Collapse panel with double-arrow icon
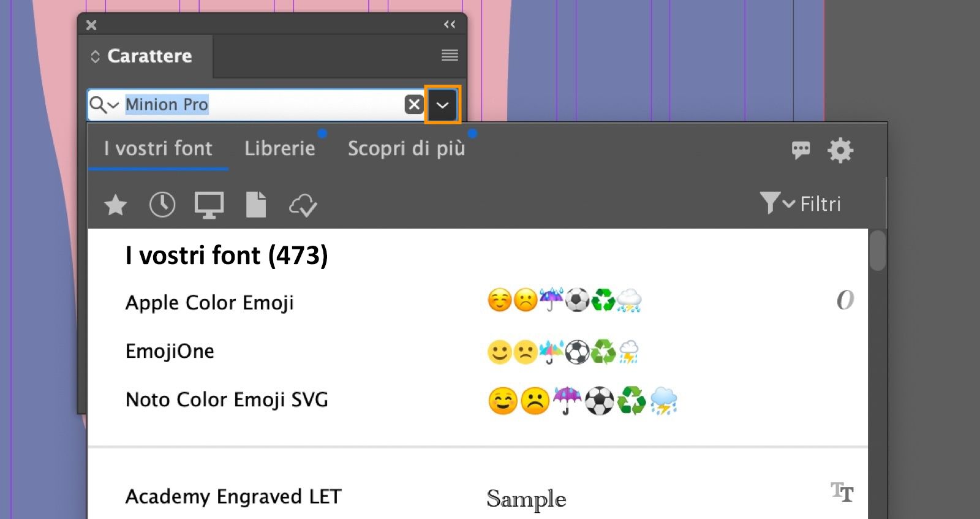This screenshot has height=519, width=980. coord(450,25)
